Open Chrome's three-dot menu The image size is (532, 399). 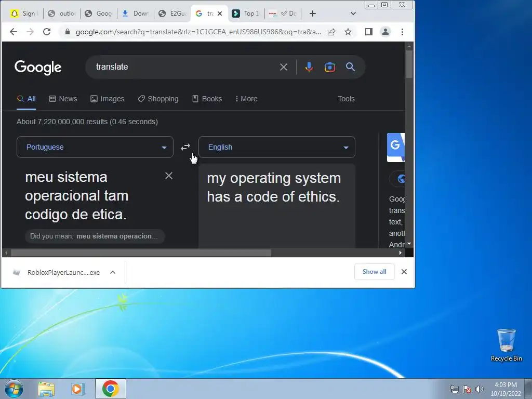pyautogui.click(x=403, y=32)
